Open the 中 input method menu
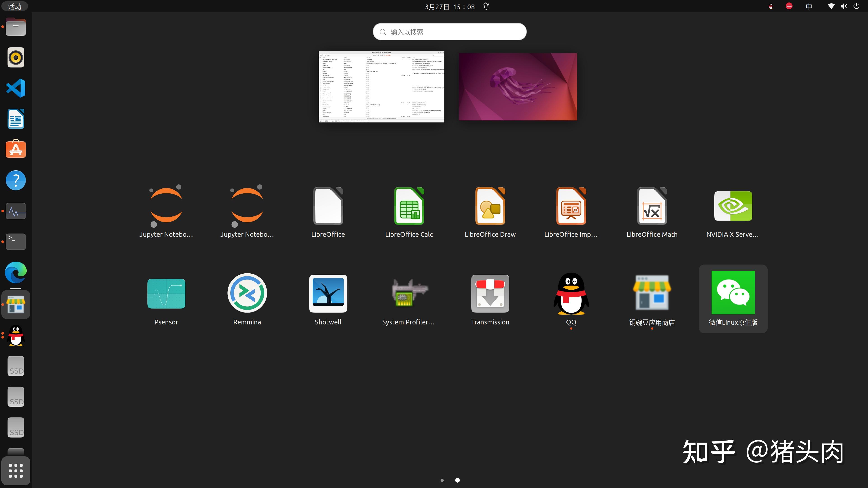The image size is (868, 488). coord(809,6)
